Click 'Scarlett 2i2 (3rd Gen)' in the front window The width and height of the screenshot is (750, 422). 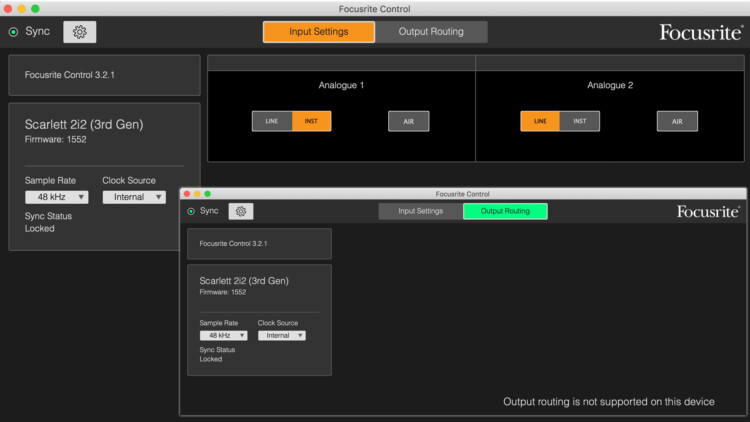[244, 281]
